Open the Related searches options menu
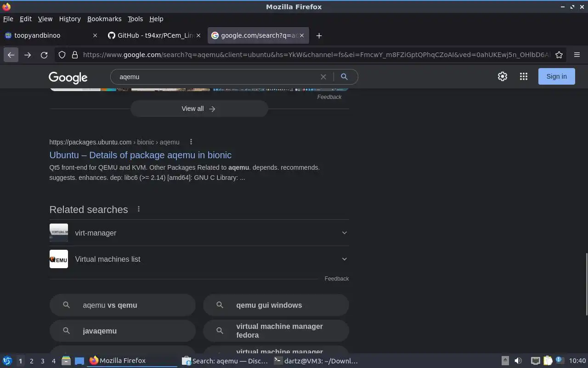 (139, 209)
